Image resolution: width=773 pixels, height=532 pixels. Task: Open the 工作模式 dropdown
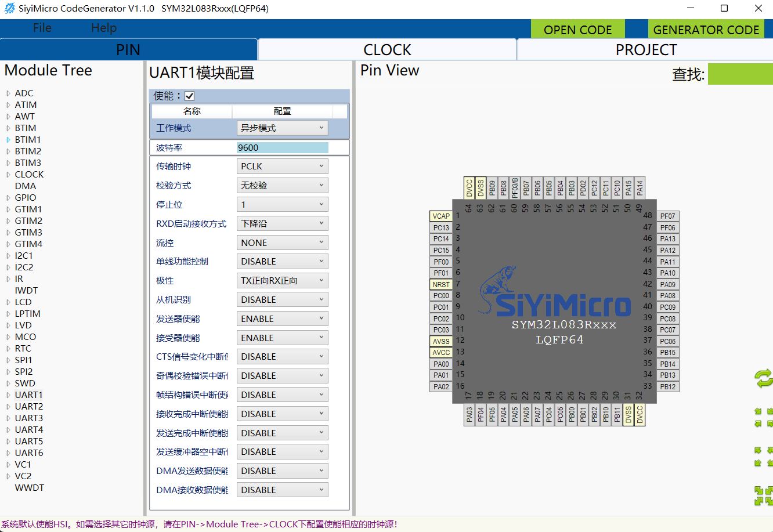pyautogui.click(x=283, y=128)
